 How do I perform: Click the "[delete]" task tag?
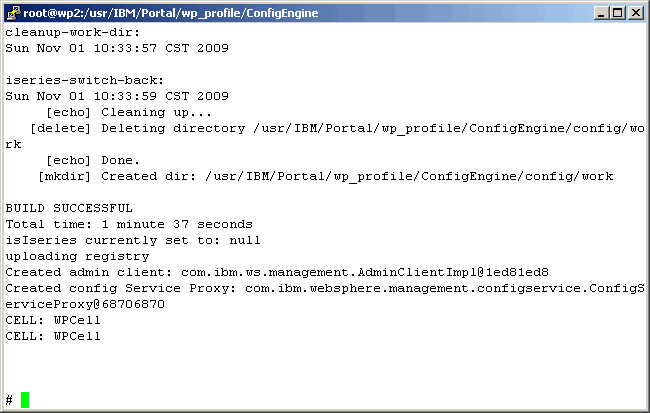pyautogui.click(x=61, y=128)
